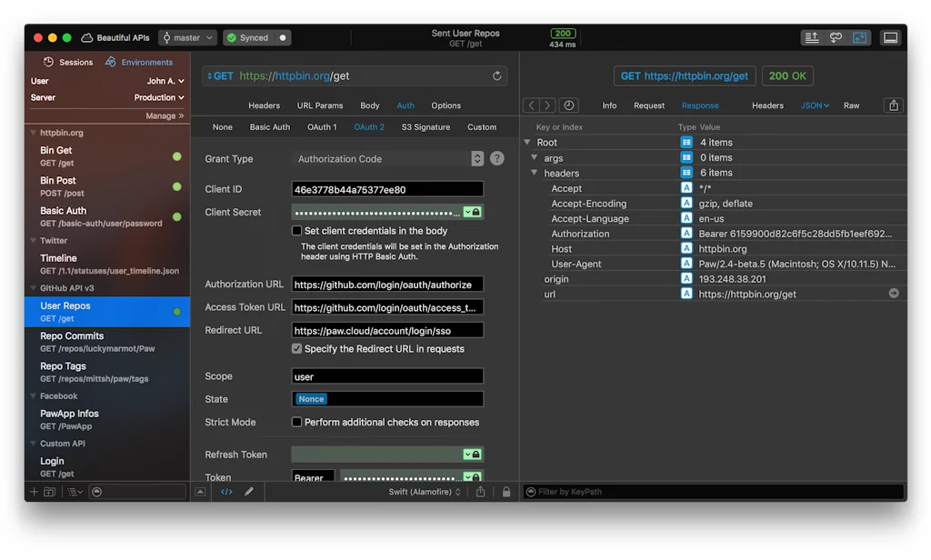Image resolution: width=931 pixels, height=560 pixels.
Task: Enable Strict Mode additional checks checkbox
Action: 296,422
